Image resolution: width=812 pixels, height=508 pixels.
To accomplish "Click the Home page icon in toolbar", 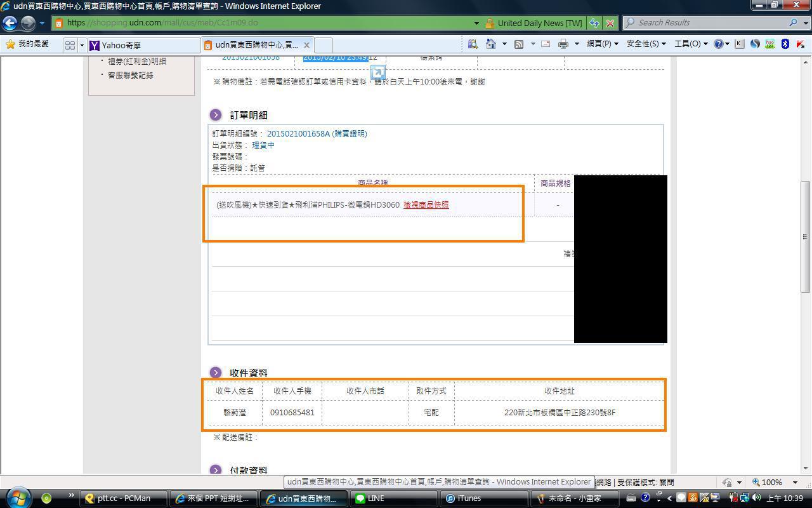I will point(490,44).
